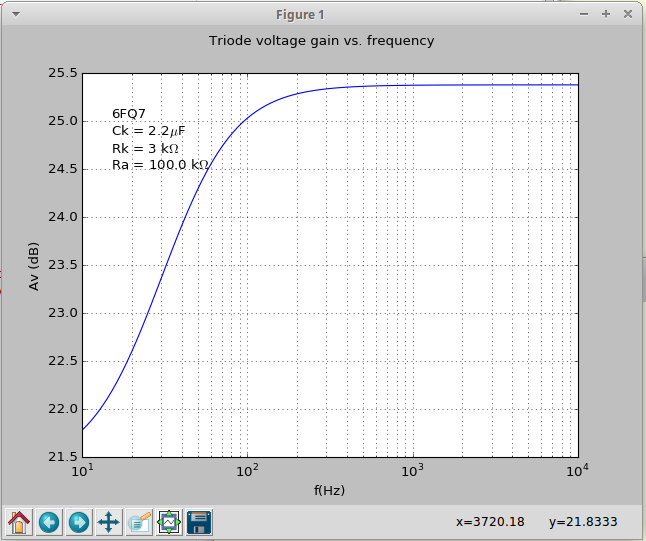This screenshot has height=541, width=646.
Task: Click the 'y=21.8333' cursor readout
Action: [583, 522]
